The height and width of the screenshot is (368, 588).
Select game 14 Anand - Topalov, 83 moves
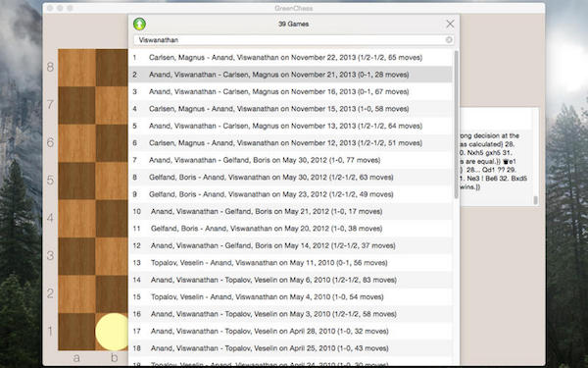[290, 280]
